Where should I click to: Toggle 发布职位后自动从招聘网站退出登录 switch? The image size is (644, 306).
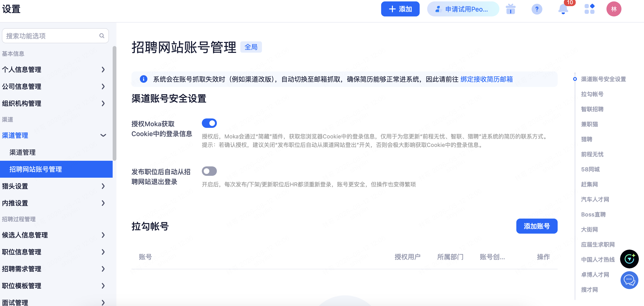[209, 171]
